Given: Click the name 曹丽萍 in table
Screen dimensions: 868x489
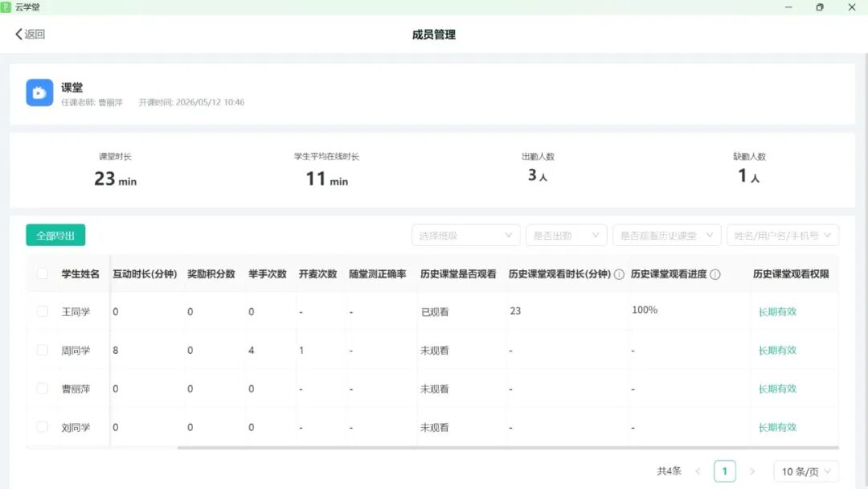Looking at the screenshot, I should [x=76, y=388].
